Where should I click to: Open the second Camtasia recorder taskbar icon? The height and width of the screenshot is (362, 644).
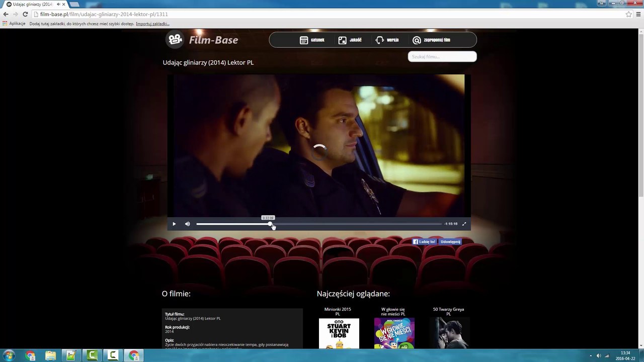pyautogui.click(x=113, y=355)
